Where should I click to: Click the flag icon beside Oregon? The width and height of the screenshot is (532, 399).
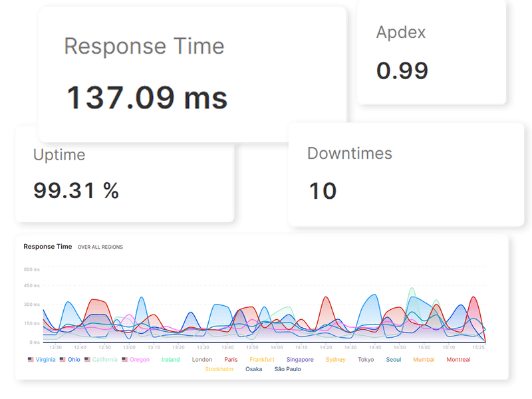pos(123,360)
